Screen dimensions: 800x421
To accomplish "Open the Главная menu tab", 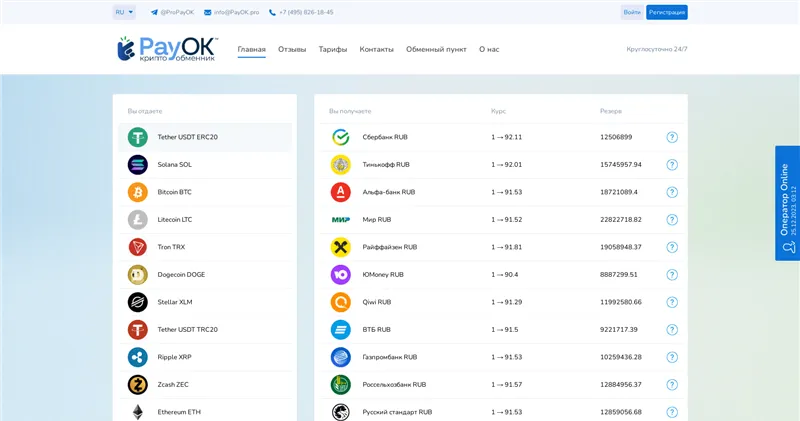I will (252, 49).
